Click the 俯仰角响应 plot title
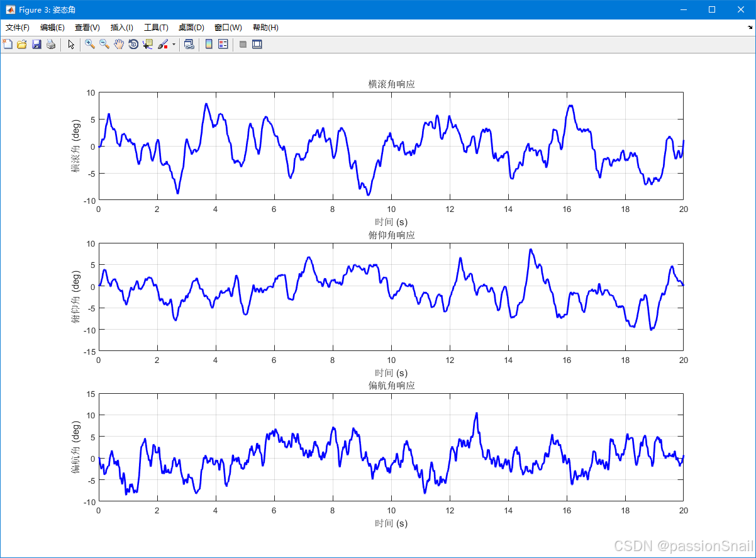 [x=391, y=235]
